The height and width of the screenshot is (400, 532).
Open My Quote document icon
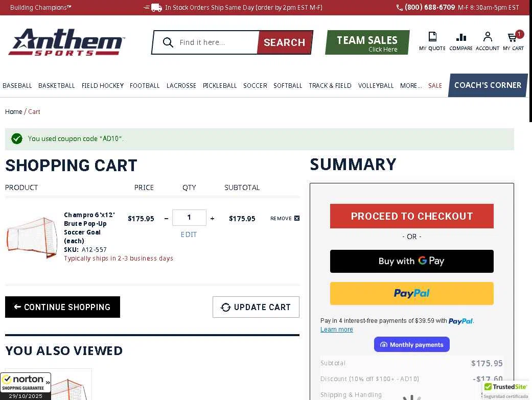pyautogui.click(x=432, y=37)
